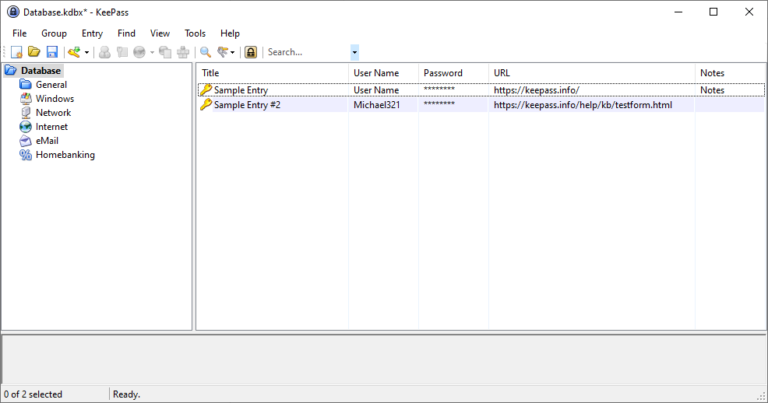768x403 pixels.
Task: Select the eMail group
Action: click(x=47, y=141)
